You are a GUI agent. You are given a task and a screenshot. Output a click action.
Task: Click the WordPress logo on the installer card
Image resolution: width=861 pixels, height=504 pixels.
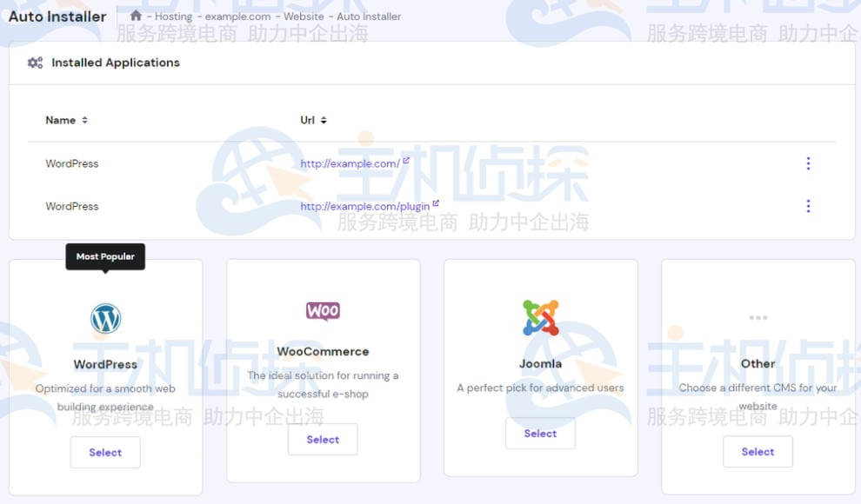pyautogui.click(x=105, y=317)
